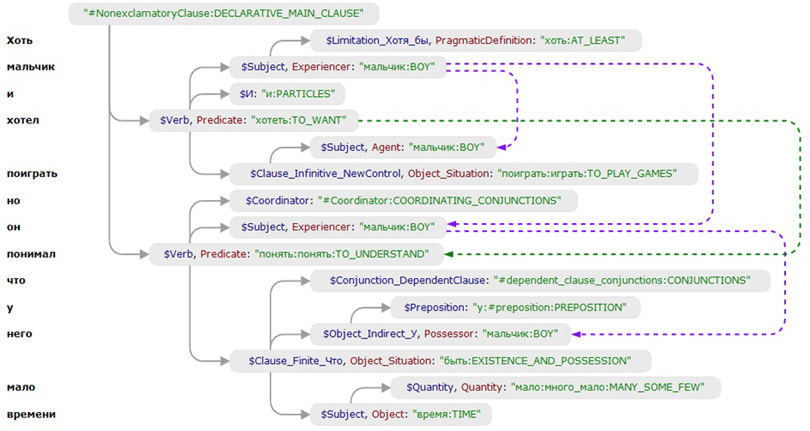Select the $Verb Predicate TO_UNDERSTAND node
The image size is (810, 431).
pyautogui.click(x=294, y=254)
